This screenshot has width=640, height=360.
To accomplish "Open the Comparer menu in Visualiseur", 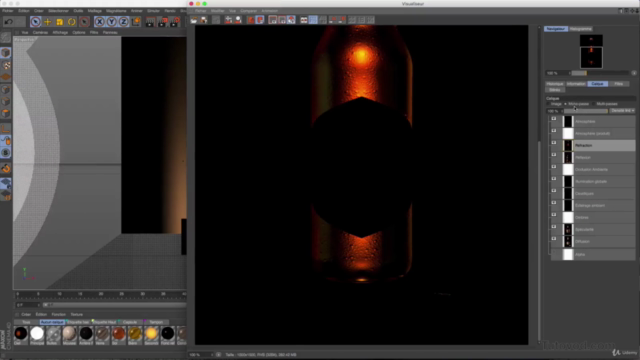I will pyautogui.click(x=249, y=11).
